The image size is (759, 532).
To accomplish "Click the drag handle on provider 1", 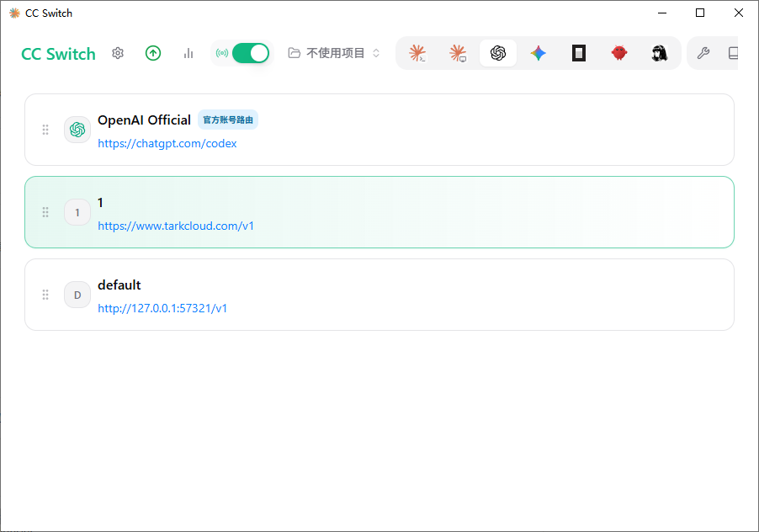I will [45, 212].
